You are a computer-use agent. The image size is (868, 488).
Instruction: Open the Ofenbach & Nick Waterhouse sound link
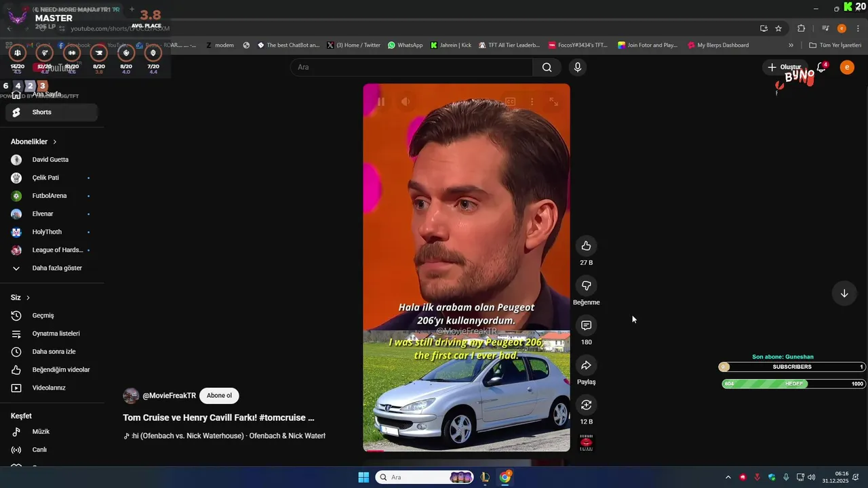point(224,436)
